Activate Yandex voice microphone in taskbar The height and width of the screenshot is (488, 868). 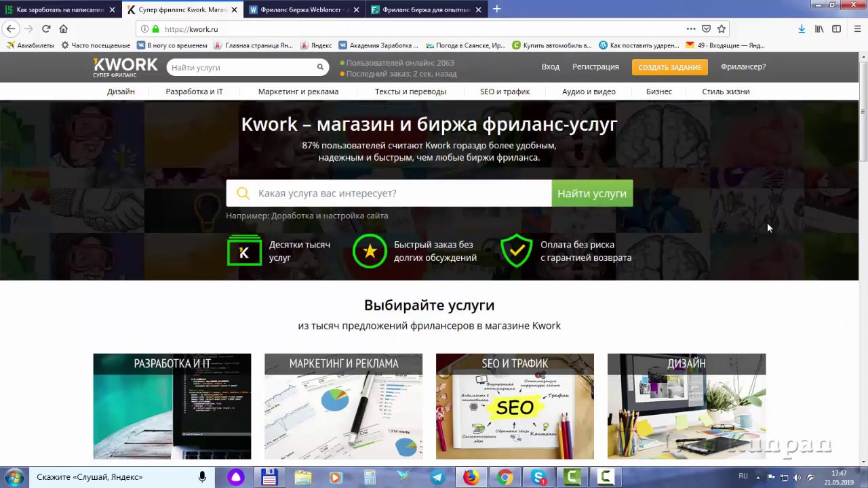pyautogui.click(x=202, y=477)
